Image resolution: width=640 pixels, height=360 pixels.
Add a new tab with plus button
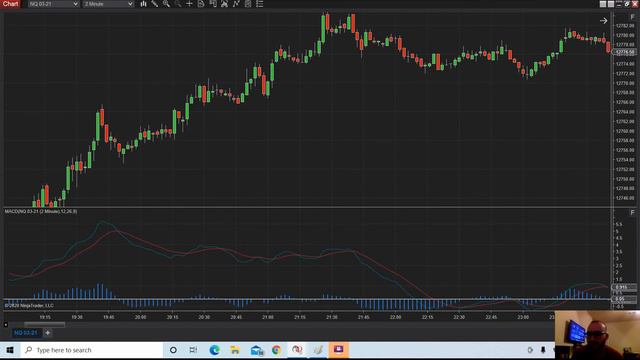click(48, 333)
